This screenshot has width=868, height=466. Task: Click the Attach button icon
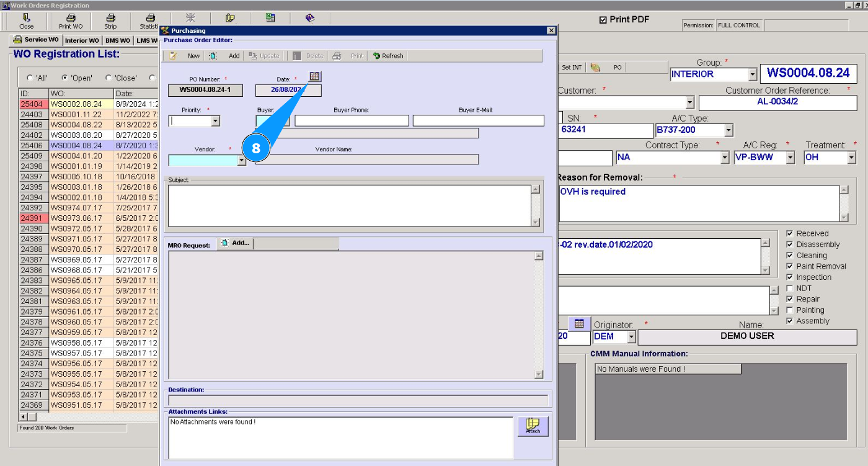coord(533,426)
